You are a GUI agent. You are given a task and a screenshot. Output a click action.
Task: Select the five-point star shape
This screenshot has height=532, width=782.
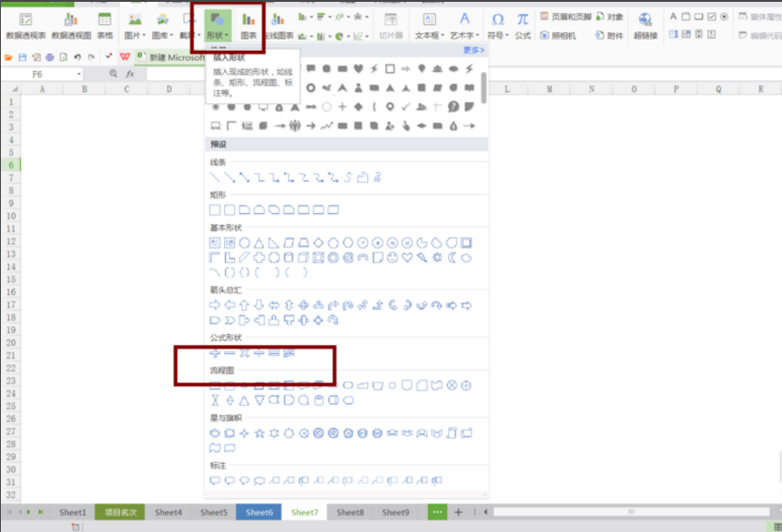point(259,433)
